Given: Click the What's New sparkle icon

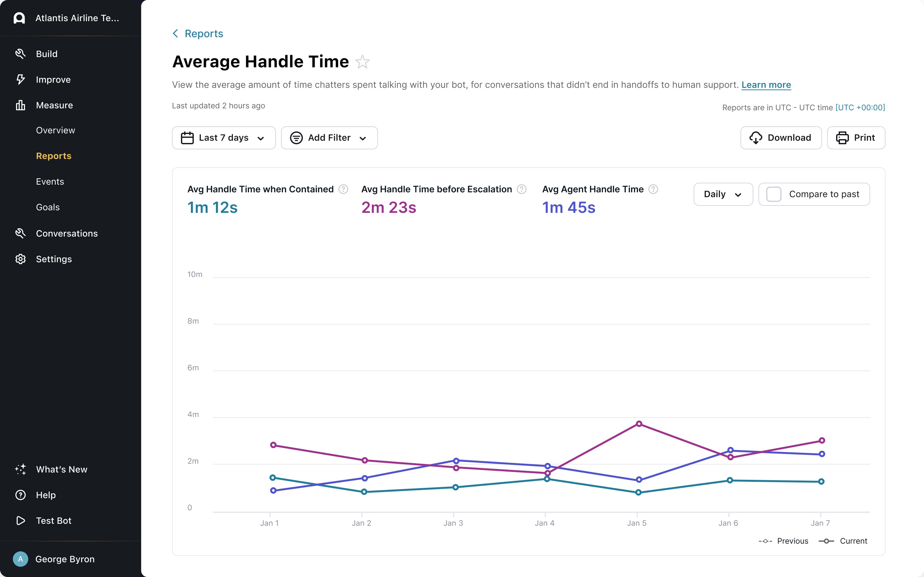Looking at the screenshot, I should [20, 469].
